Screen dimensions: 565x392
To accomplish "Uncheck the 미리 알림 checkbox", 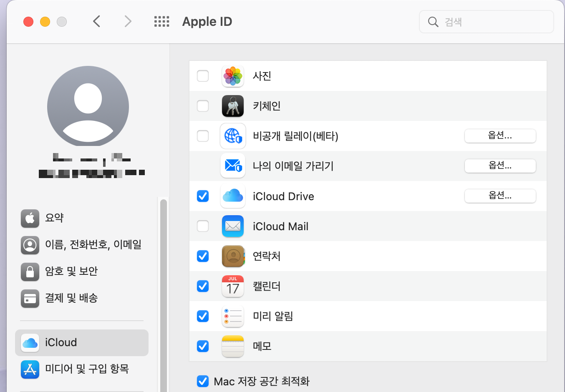I will pos(203,316).
